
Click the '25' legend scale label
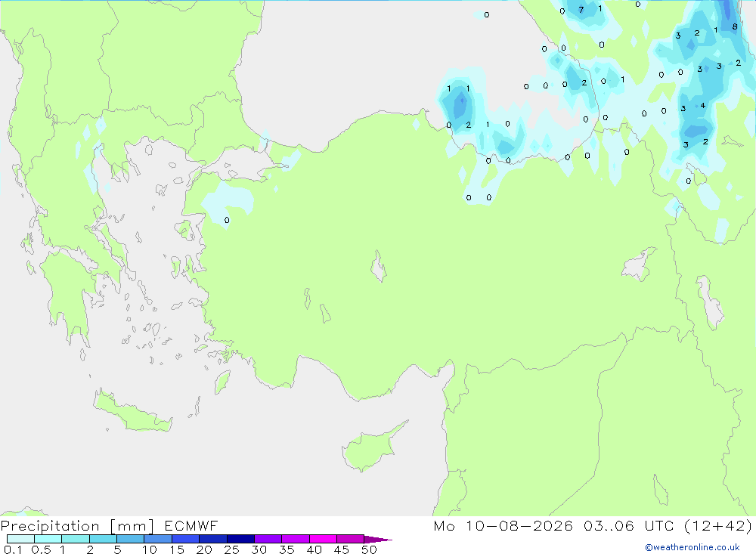tap(231, 549)
